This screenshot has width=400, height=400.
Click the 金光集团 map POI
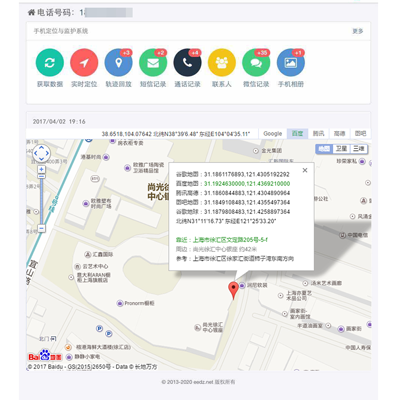pos(268,151)
